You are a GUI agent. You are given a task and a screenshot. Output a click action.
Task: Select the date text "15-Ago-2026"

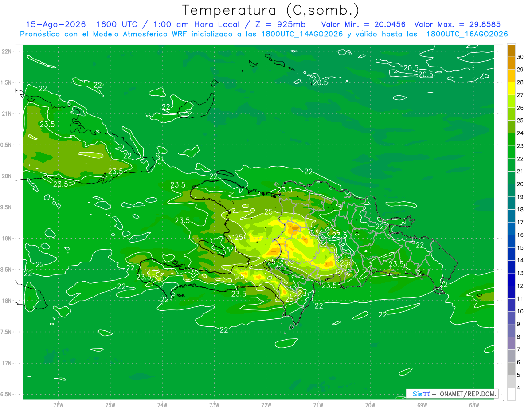(55, 24)
